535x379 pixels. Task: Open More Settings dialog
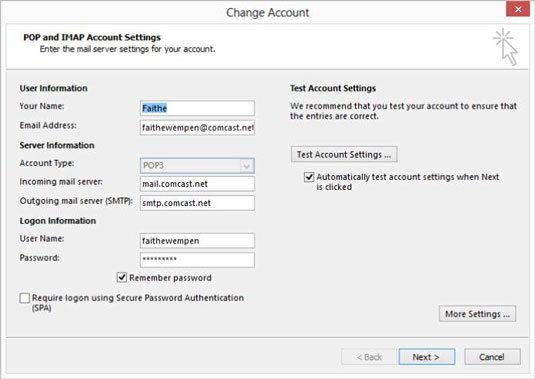coord(477,314)
